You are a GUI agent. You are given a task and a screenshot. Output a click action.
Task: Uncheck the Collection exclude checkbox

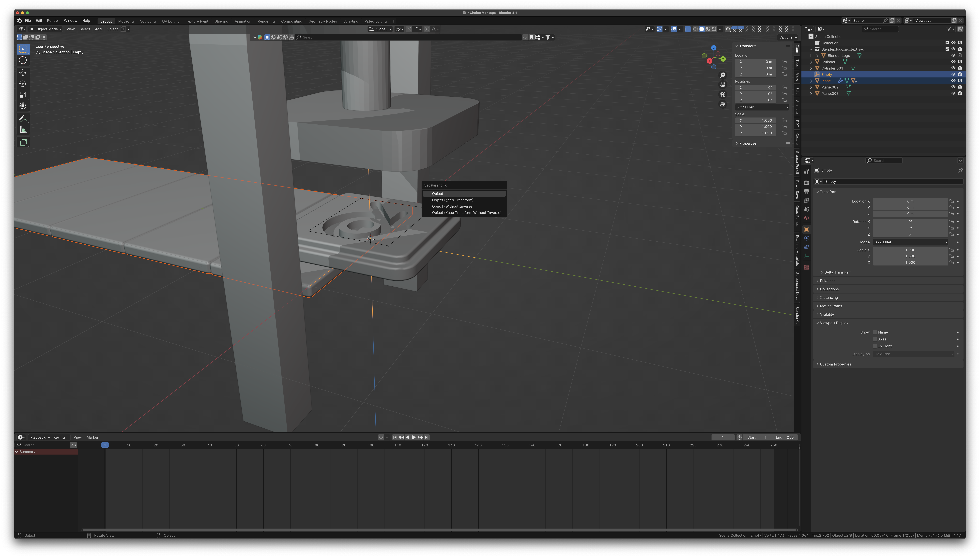click(947, 43)
